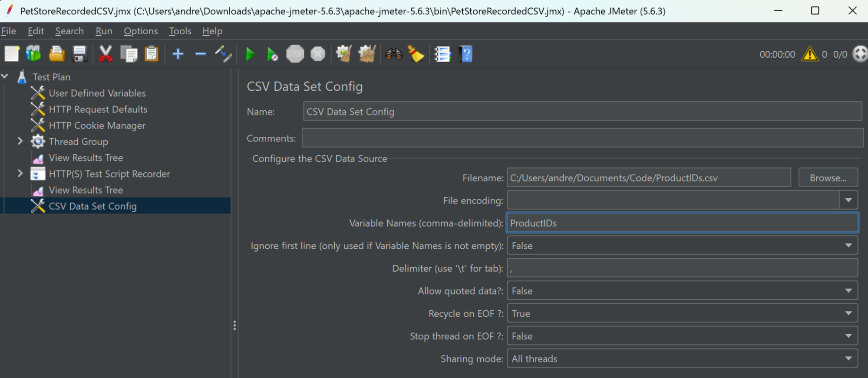
Task: Open the Templates icon in toolbar
Action: 33,54
